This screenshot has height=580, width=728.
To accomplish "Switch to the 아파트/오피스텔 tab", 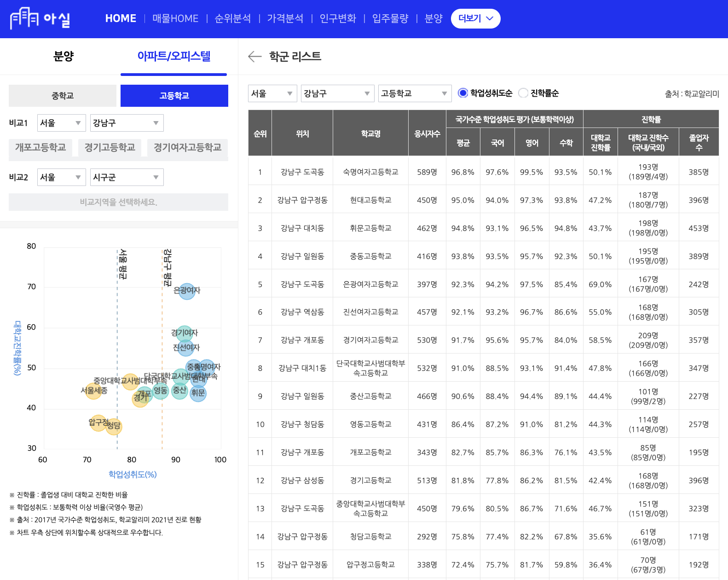I will (x=174, y=56).
